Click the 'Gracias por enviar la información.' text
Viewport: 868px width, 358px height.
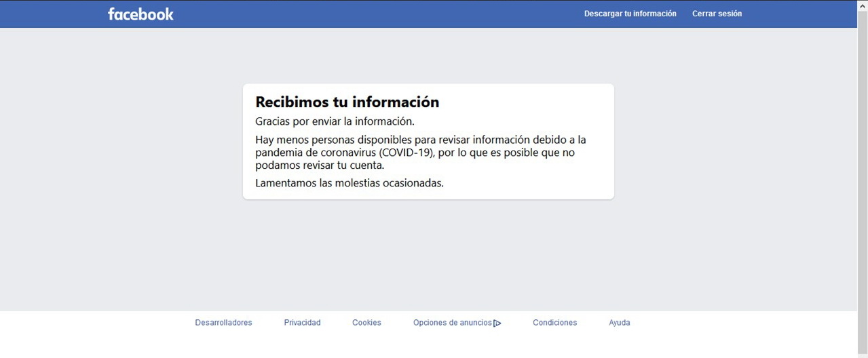(x=335, y=121)
